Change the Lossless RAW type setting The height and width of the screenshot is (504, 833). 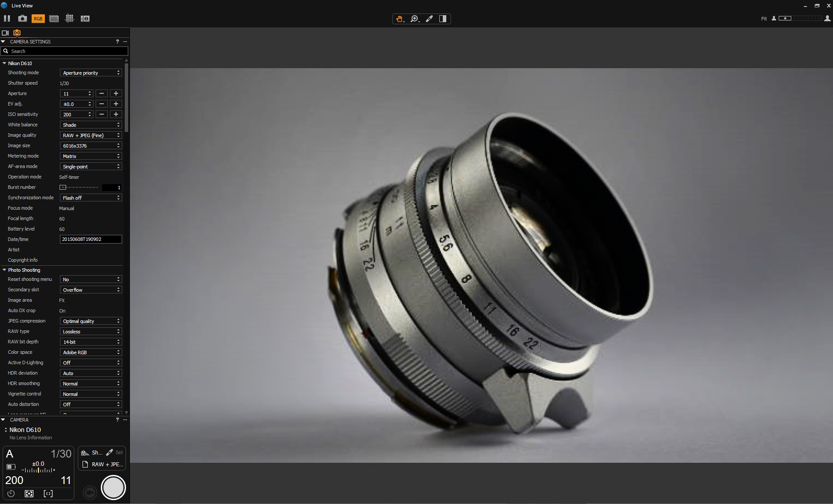pos(90,331)
